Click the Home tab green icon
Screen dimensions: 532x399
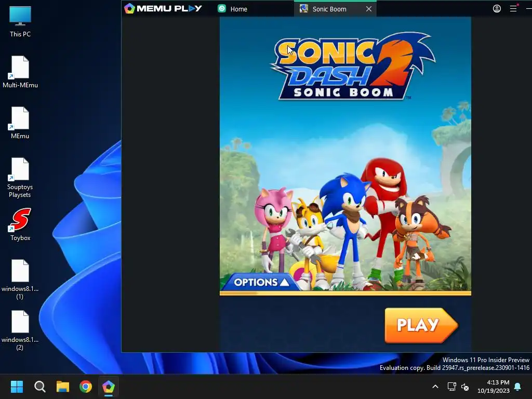pos(222,9)
